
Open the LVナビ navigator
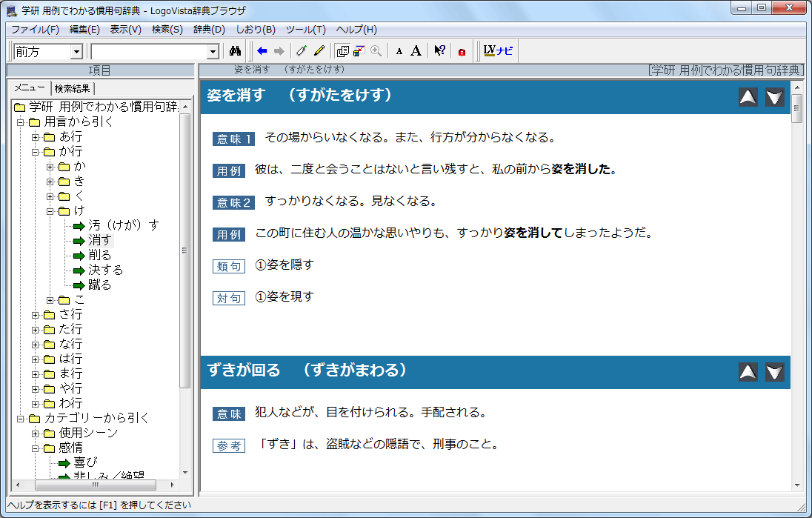(498, 51)
